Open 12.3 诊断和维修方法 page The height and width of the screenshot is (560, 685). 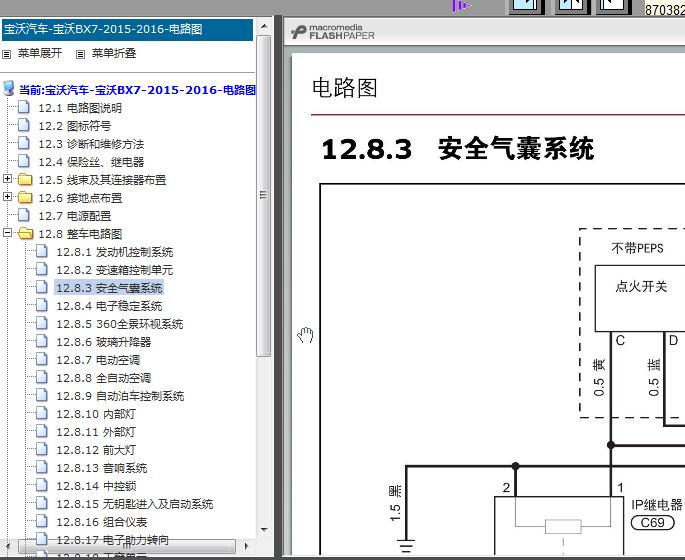(x=91, y=144)
